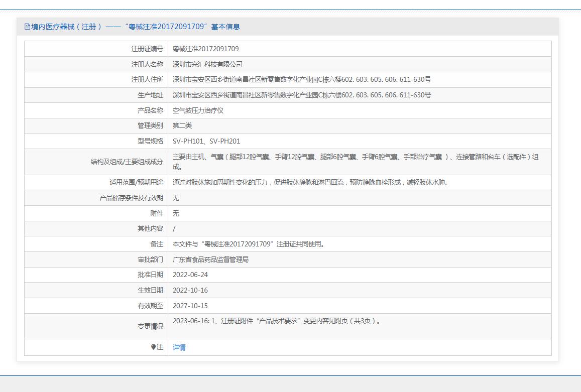The height and width of the screenshot is (392, 581).
Task: Click approval date 2022-06-24
Action: (190, 275)
